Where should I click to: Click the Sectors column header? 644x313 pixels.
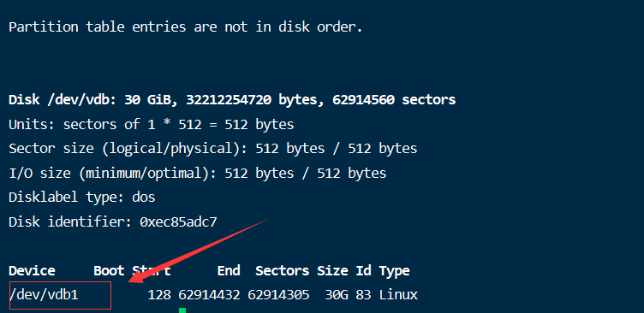(282, 271)
